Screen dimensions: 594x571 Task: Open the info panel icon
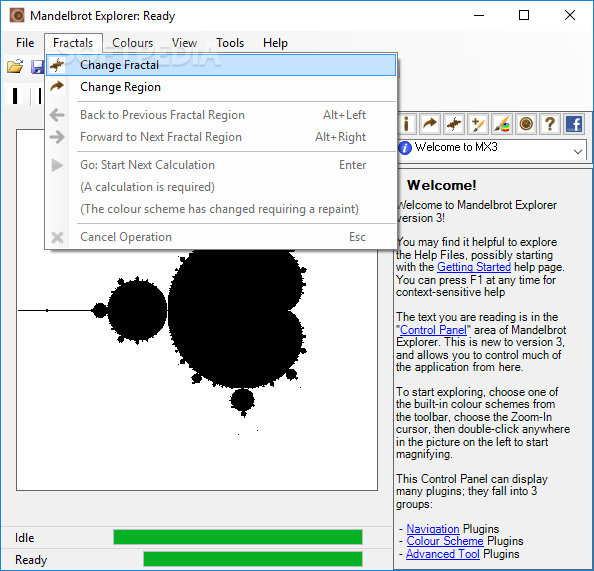coord(406,124)
